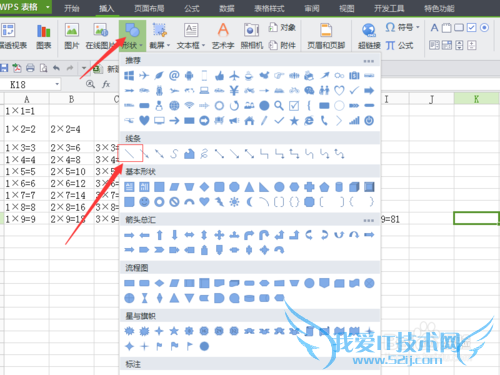Switch to the 视图 tab
500x375 pixels.
(347, 8)
